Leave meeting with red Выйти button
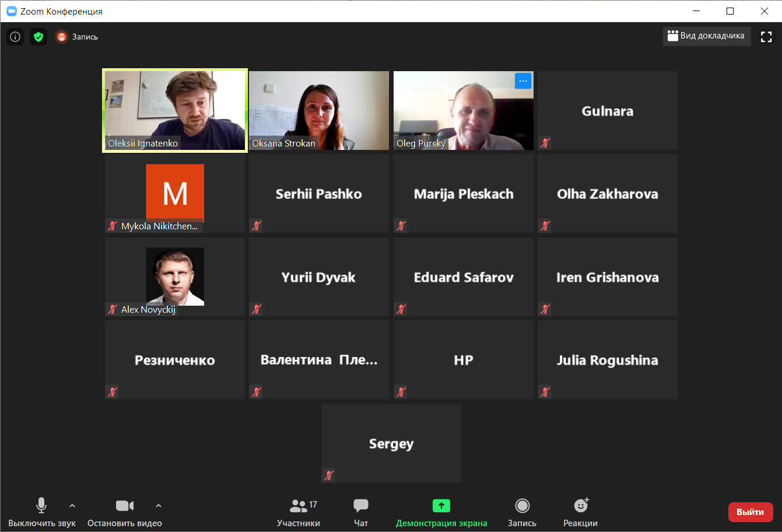The width and height of the screenshot is (782, 532). pyautogui.click(x=751, y=512)
